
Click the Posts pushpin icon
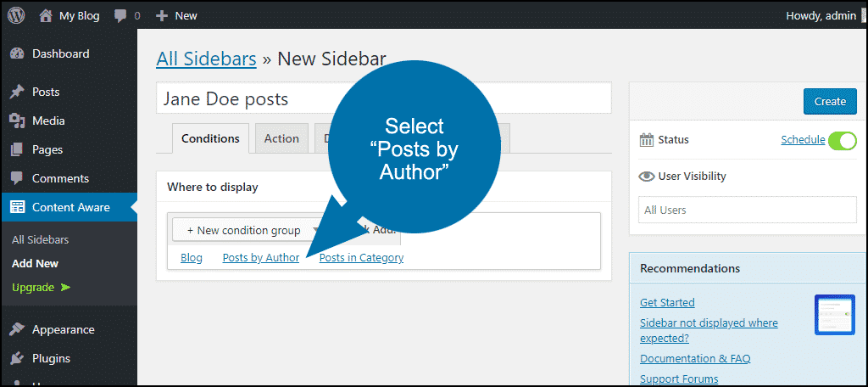point(17,92)
